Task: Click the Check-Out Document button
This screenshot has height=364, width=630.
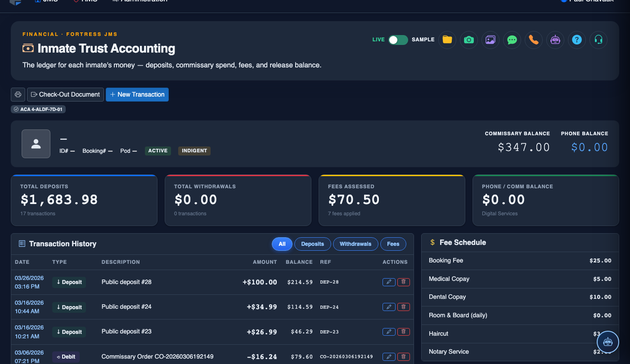Action: (65, 94)
